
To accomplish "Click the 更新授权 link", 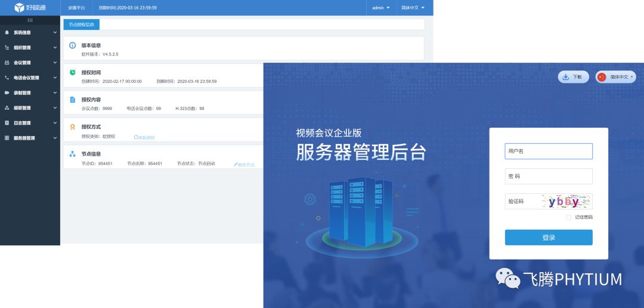I will 144,137.
